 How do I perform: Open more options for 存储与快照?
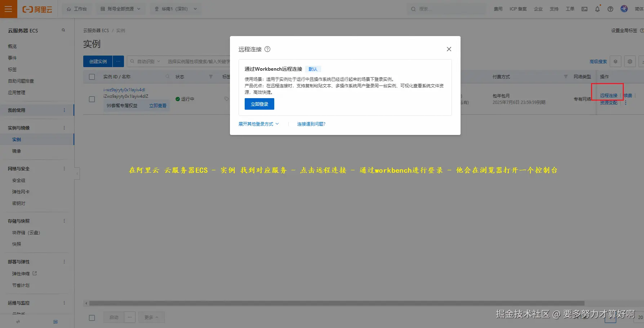click(x=65, y=221)
